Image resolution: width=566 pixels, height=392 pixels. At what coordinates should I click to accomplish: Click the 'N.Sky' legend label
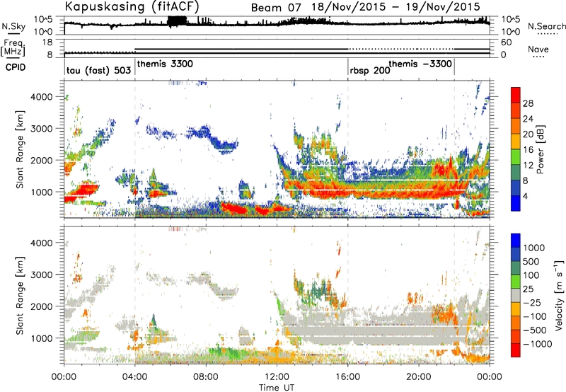point(13,26)
